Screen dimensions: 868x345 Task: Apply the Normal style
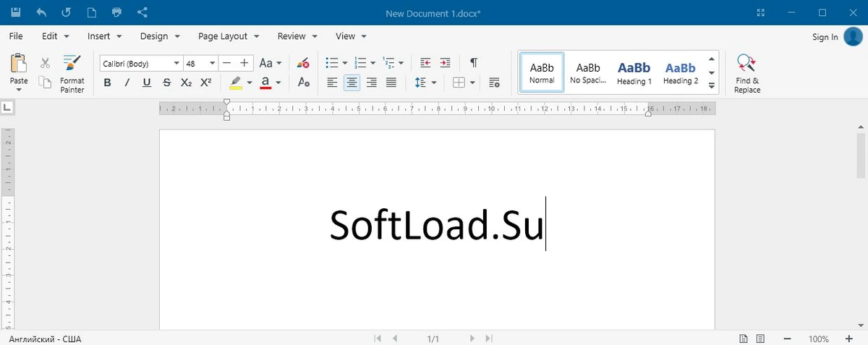point(542,72)
